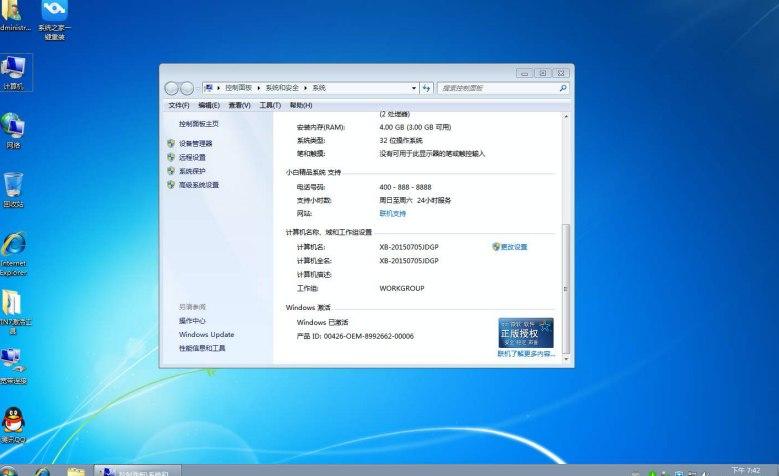Open 设备管理器 (Device Manager) in sidebar
The image size is (779, 476).
(x=195, y=143)
